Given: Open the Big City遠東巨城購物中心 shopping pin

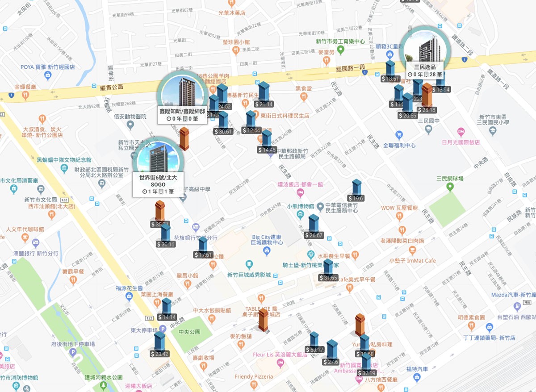Looking at the screenshot, I should [267, 251].
